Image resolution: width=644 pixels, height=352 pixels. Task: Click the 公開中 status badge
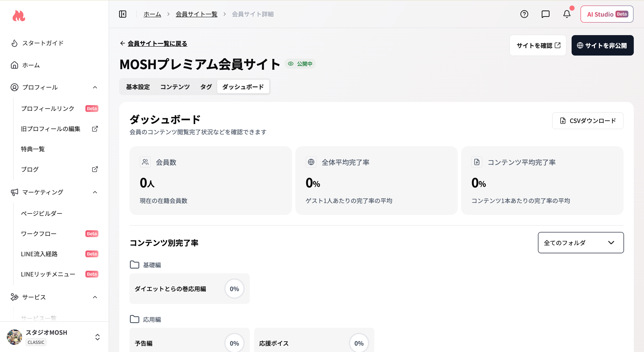(300, 64)
